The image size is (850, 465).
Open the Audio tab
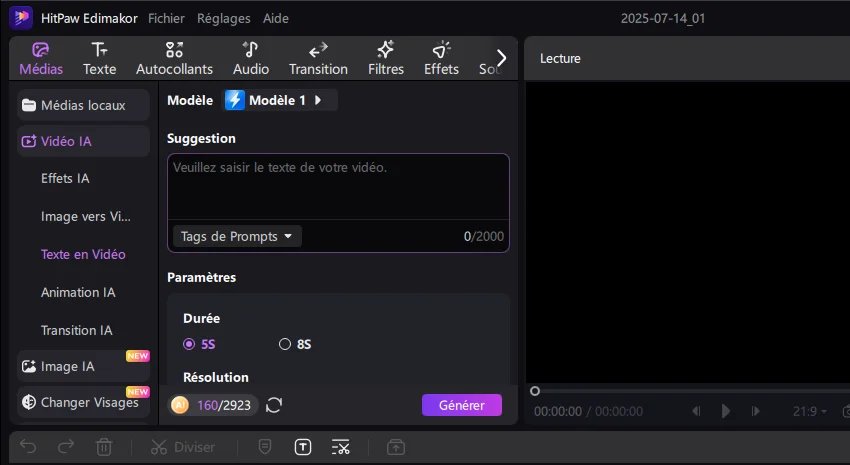(x=250, y=59)
